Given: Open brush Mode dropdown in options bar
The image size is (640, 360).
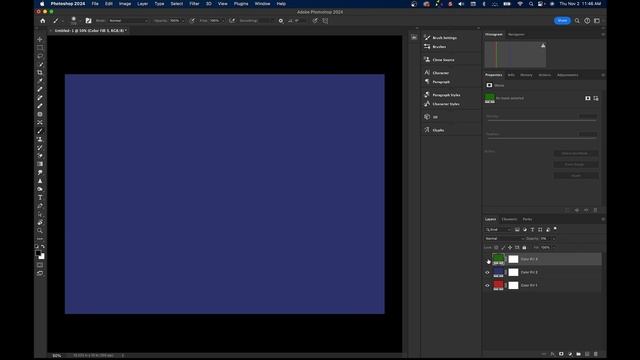Looking at the screenshot, I should point(128,20).
